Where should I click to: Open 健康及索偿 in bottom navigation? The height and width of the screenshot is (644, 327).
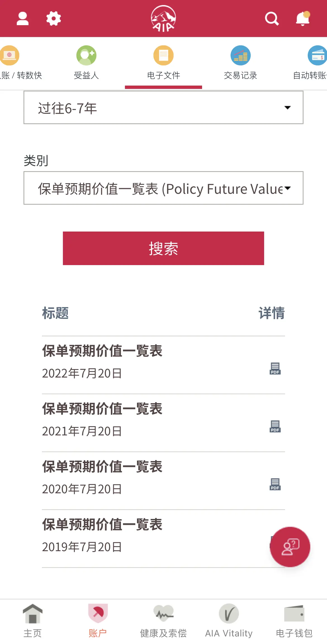click(x=163, y=621)
